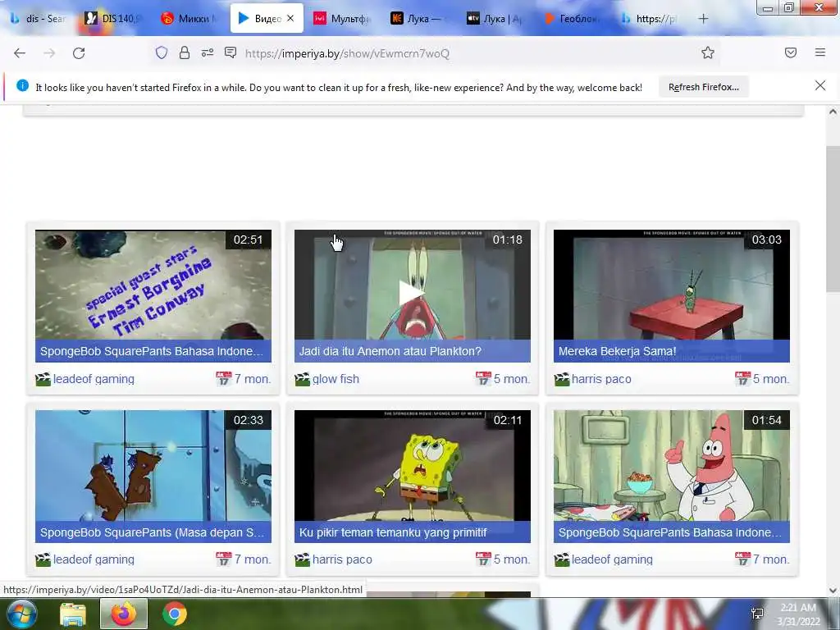Open the Firefox application menu
This screenshot has height=630, width=840.
820,52
